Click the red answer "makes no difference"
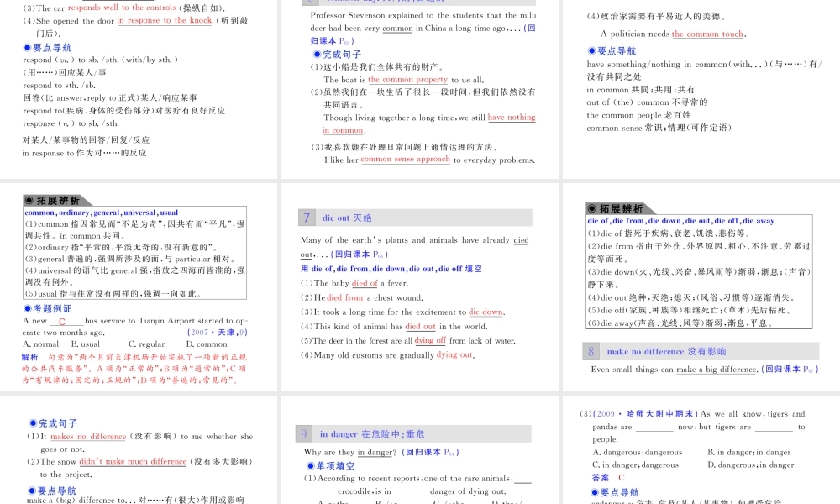Screen dimensions: 840x504 88,437
